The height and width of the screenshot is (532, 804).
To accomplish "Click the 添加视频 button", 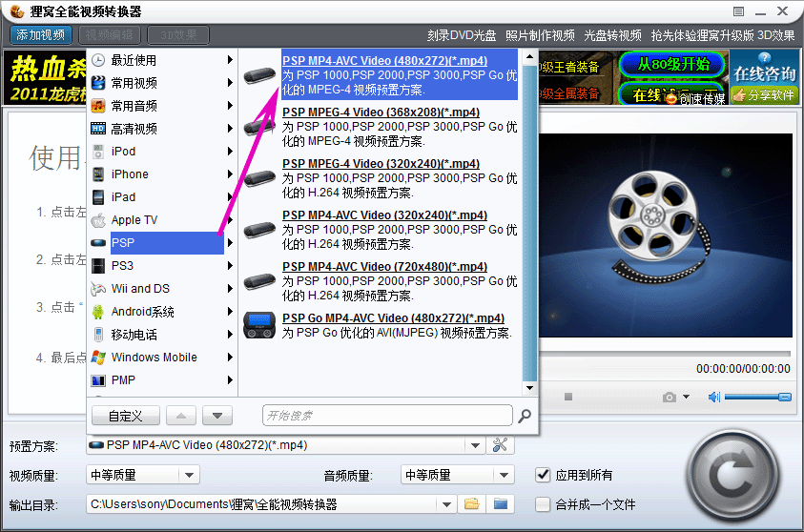I will coord(40,35).
